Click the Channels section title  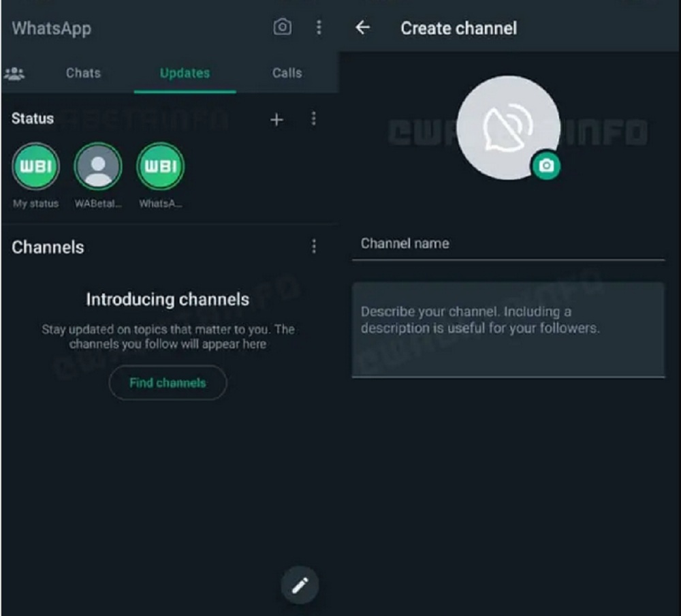point(48,247)
